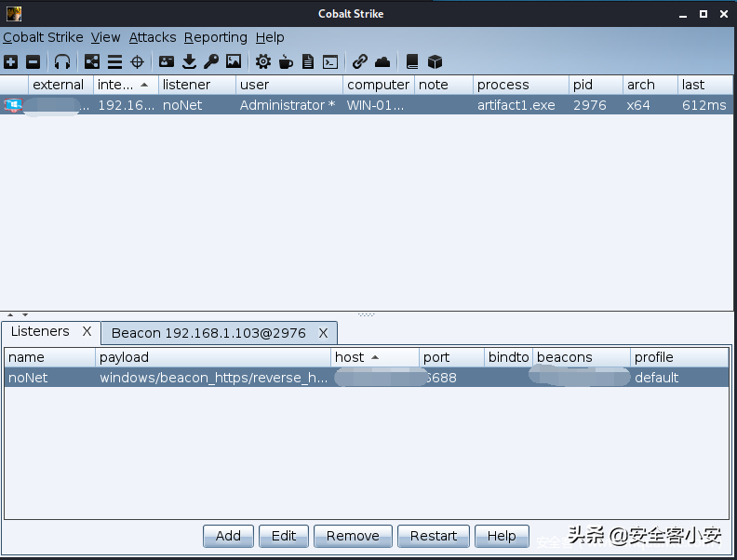Manage web server cloud icon

point(382,61)
